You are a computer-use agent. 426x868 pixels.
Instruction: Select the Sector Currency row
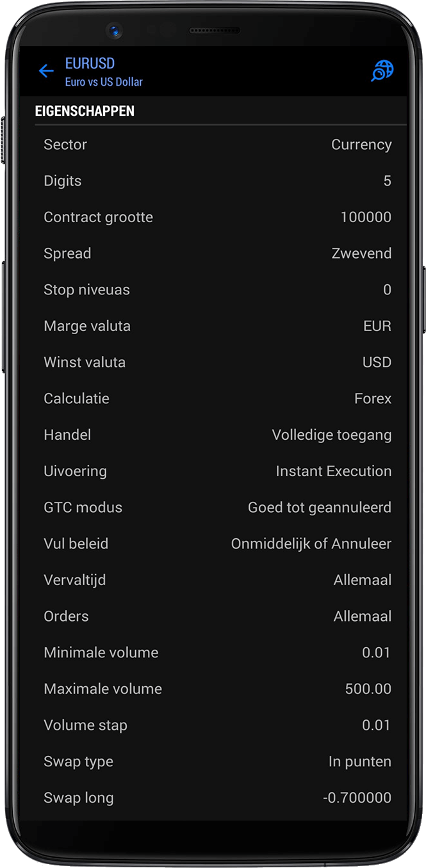tap(213, 145)
